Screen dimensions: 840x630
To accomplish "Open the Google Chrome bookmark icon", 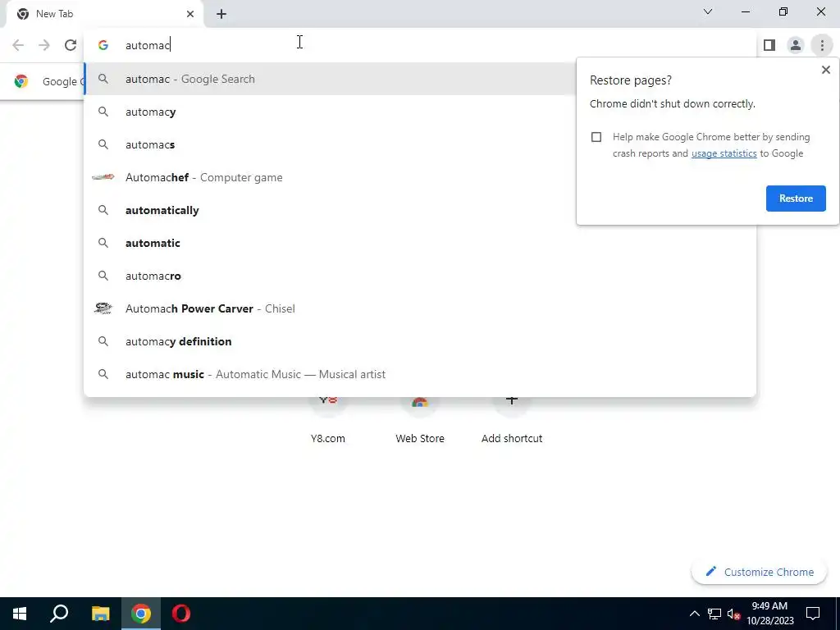I will click(21, 81).
